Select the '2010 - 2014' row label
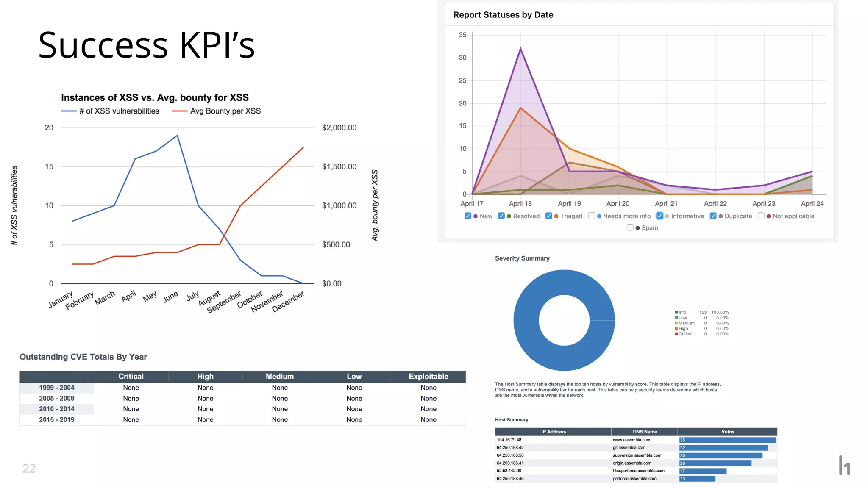Screen dimensions: 868x488 [57, 409]
